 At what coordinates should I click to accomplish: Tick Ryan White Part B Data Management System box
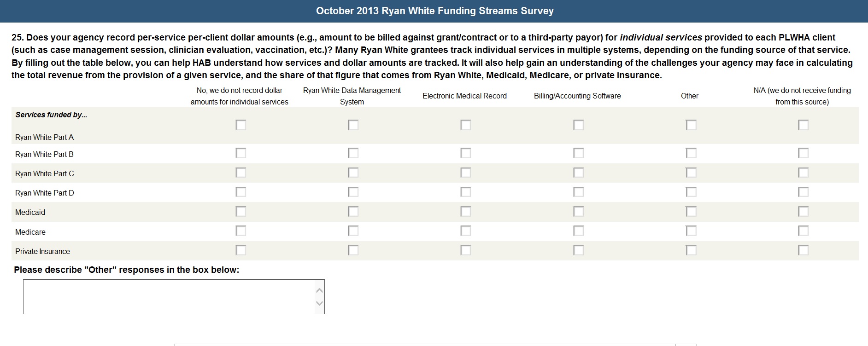[353, 153]
